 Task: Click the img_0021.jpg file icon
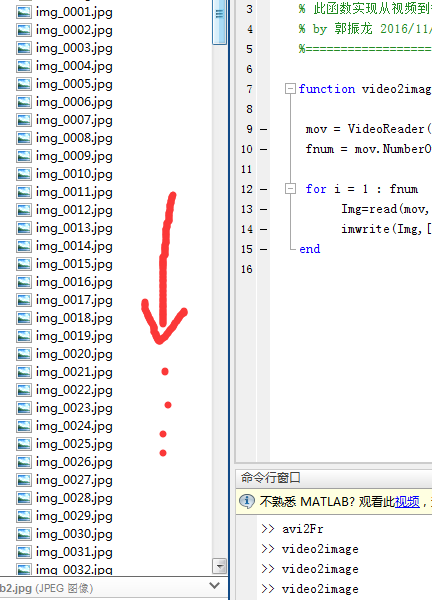(24, 372)
